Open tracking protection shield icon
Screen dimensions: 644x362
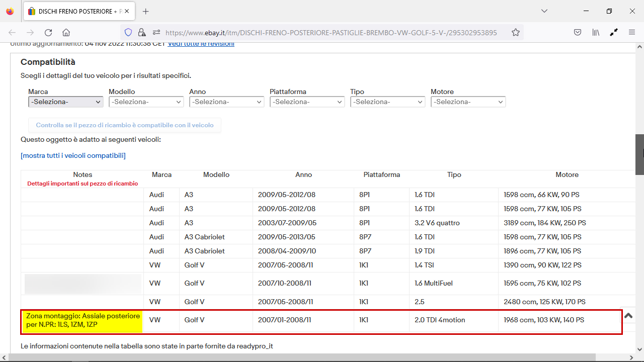[x=128, y=32]
